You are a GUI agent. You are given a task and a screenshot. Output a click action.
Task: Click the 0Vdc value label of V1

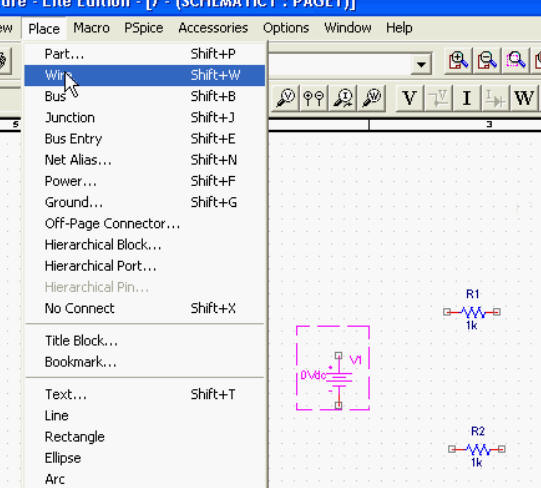tap(313, 375)
